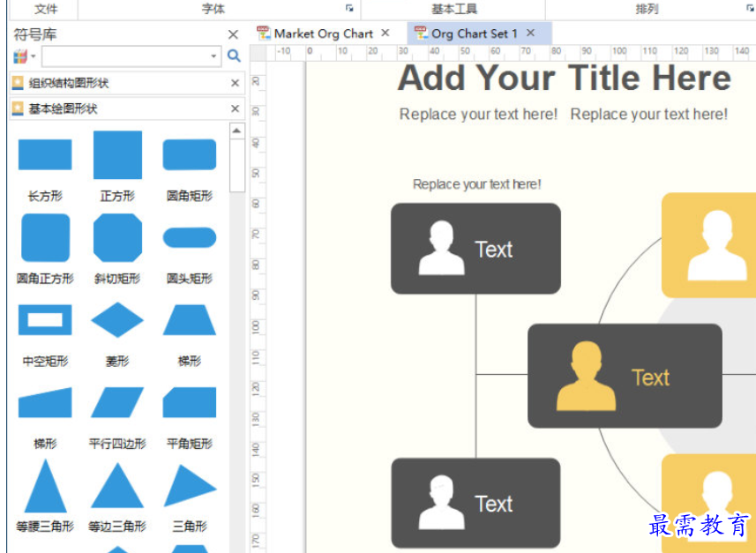Select the 斜切矩形 beveled rectangle shape
The width and height of the screenshot is (756, 553).
(x=117, y=237)
